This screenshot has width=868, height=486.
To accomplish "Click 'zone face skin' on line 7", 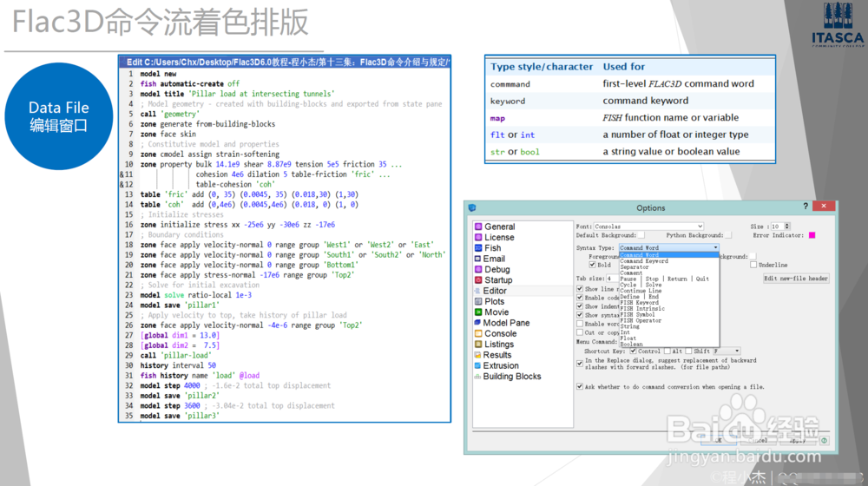I will click(168, 134).
